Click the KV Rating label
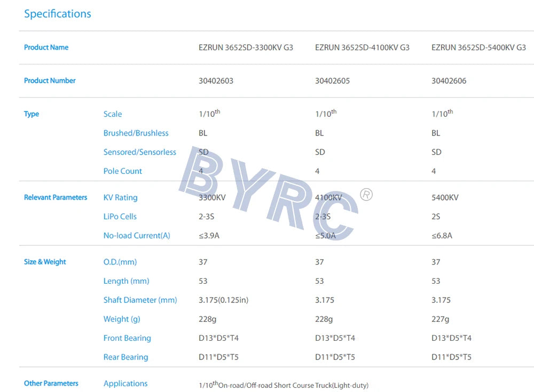 click(x=120, y=197)
